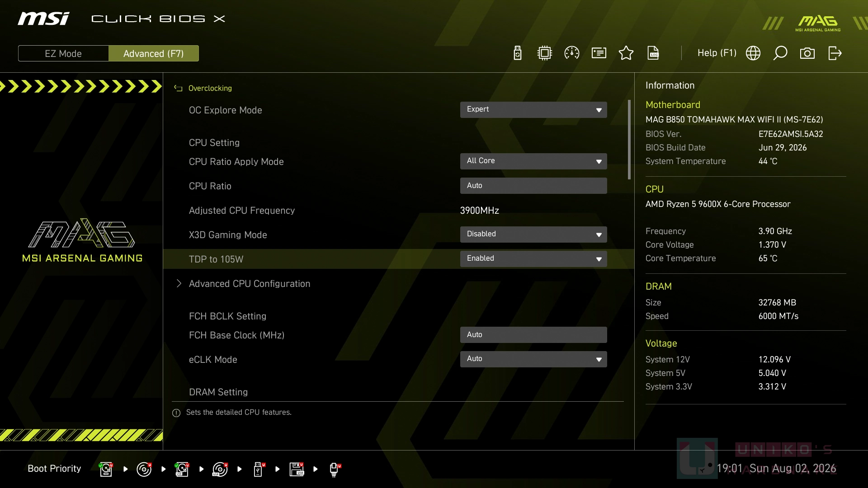
Task: Select the USB hard disk boot device
Action: click(182, 469)
